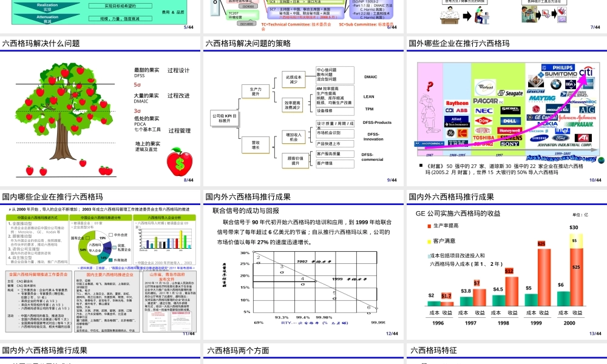This screenshot has width=607, height=364.
Task: Click the DFSS-Products label
Action: 377,122
